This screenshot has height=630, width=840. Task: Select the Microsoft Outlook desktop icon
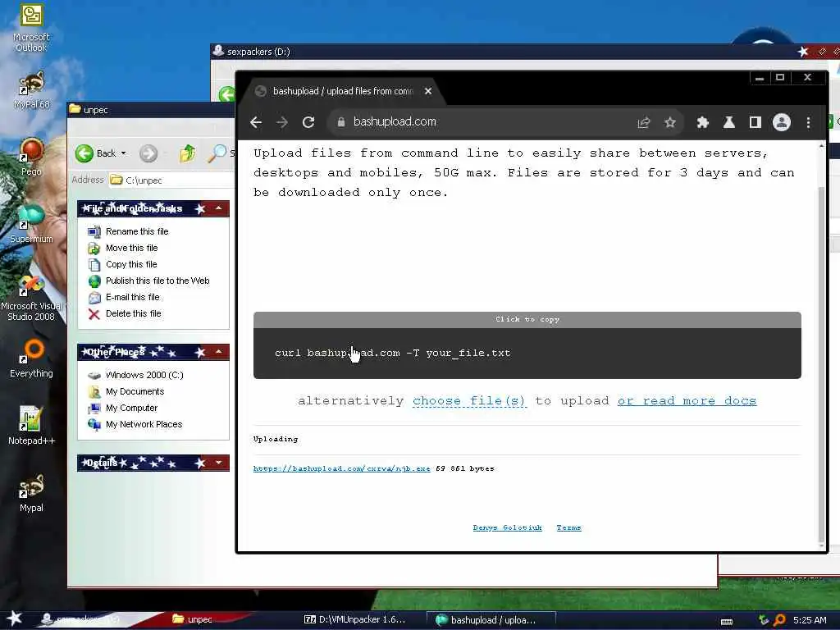[x=31, y=28]
